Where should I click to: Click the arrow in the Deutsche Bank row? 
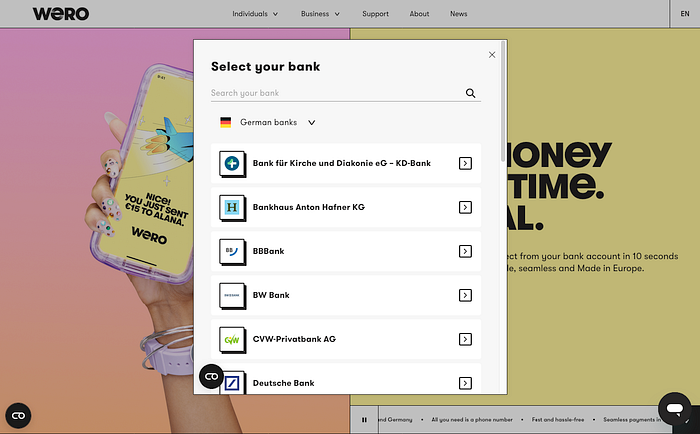[x=465, y=383]
